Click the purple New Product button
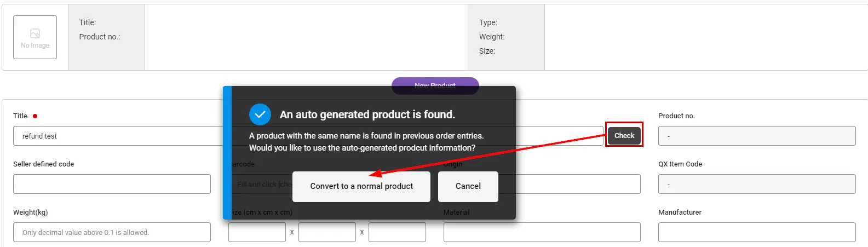This screenshot has width=868, height=247. click(x=435, y=82)
